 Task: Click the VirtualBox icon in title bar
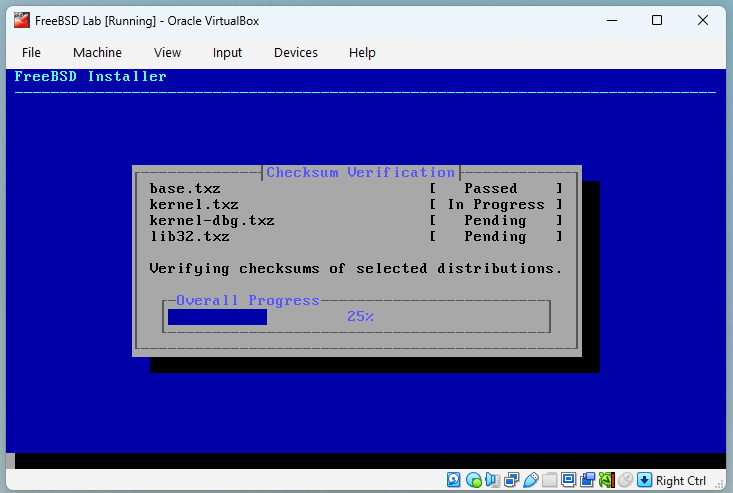(x=22, y=21)
